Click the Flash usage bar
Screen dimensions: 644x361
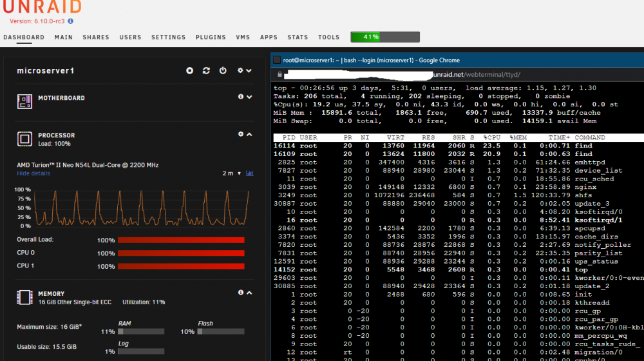click(220, 331)
